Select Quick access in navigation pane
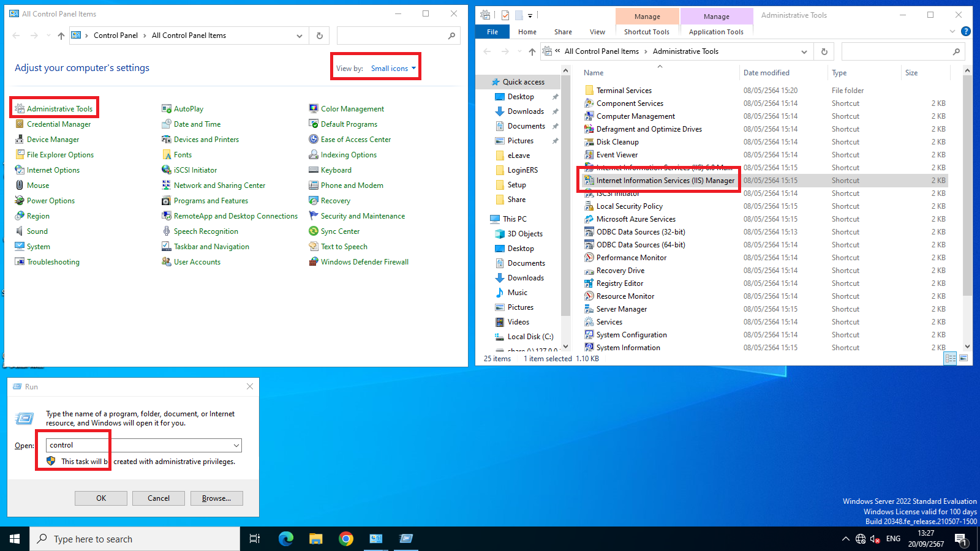 coord(524,82)
